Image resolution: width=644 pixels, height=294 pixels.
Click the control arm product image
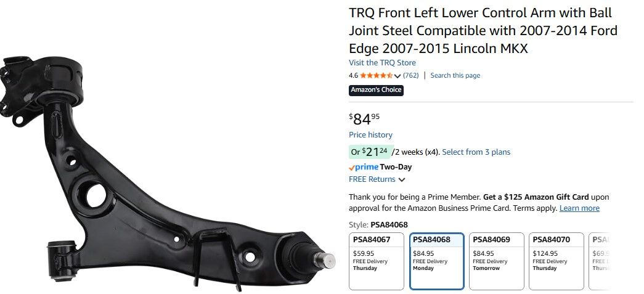click(x=166, y=173)
